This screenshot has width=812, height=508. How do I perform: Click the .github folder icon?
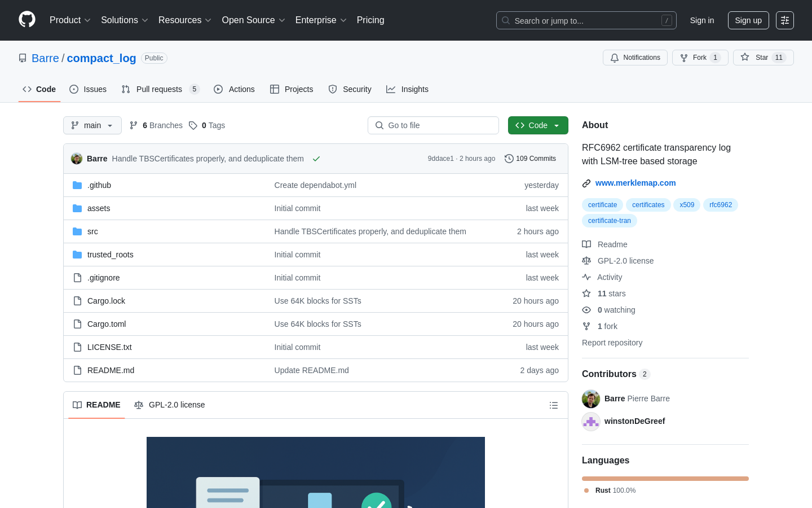[x=77, y=185]
